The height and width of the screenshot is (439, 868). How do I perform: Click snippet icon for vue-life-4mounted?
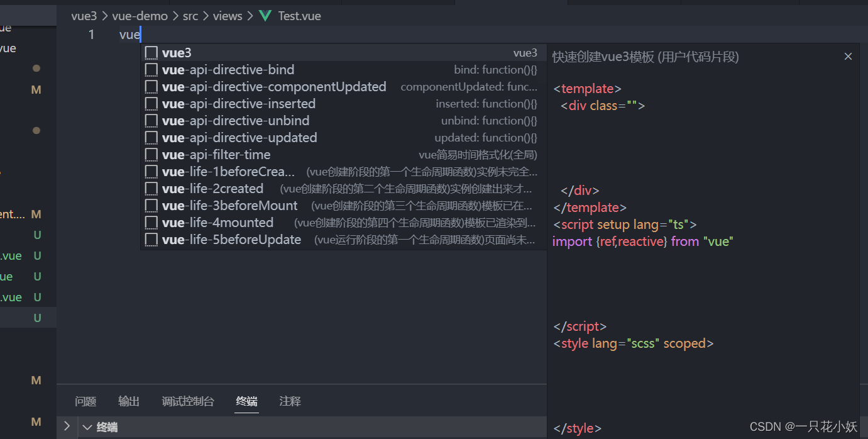(151, 223)
